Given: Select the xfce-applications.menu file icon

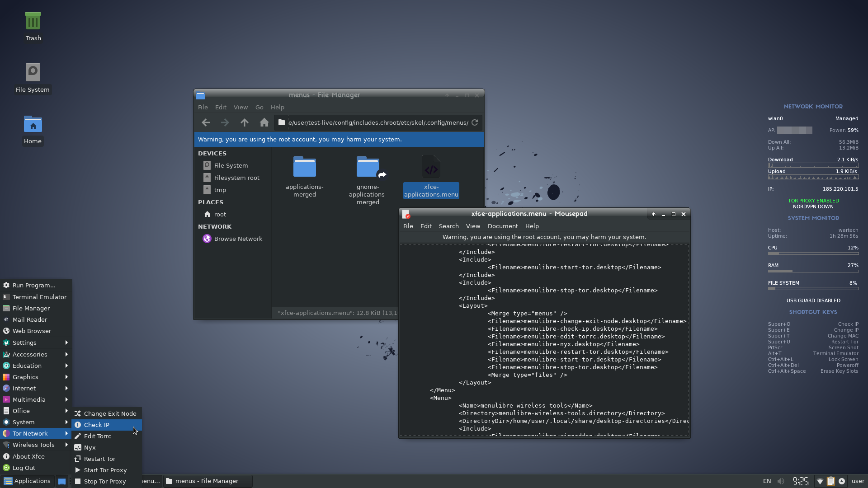Looking at the screenshot, I should tap(431, 169).
